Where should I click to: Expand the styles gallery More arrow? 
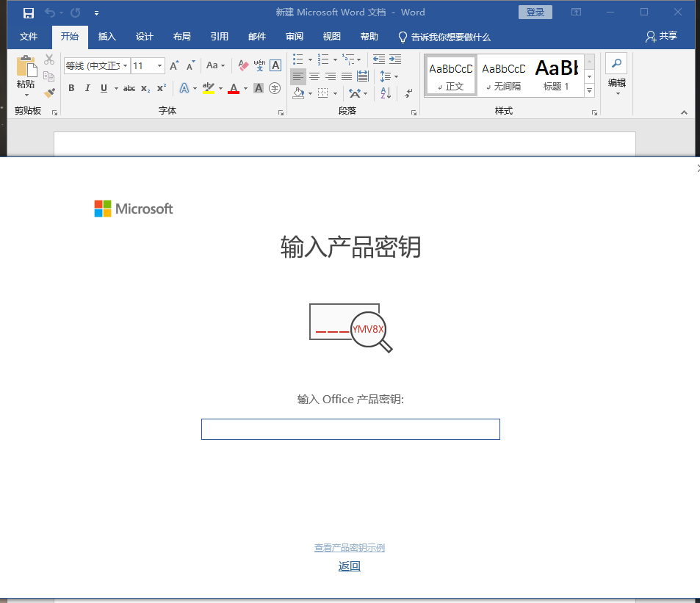pyautogui.click(x=590, y=90)
